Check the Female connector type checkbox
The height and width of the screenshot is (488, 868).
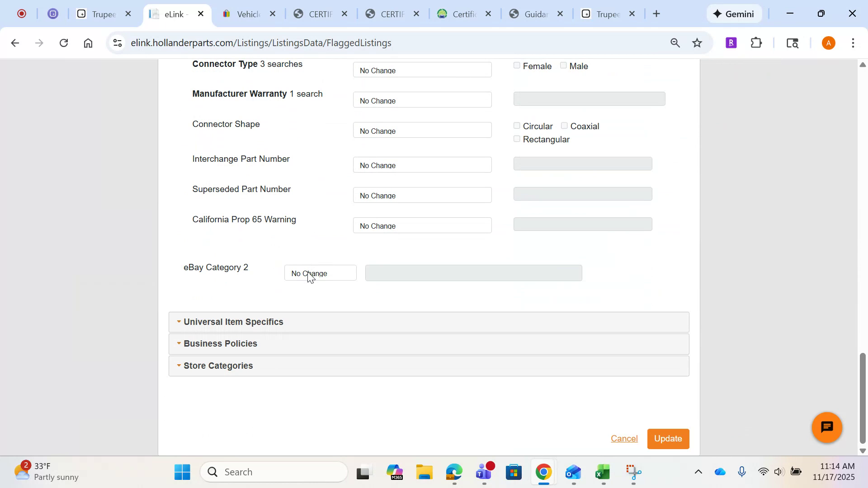[x=517, y=65]
